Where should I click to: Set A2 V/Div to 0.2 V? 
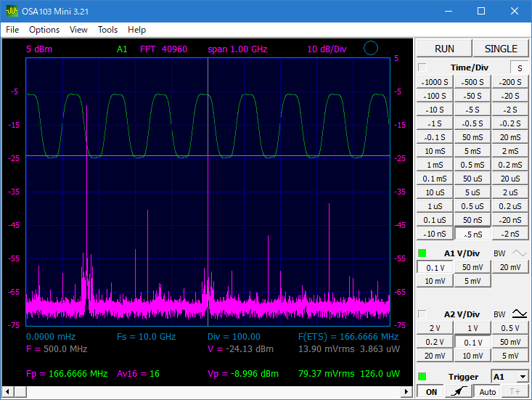435,342
